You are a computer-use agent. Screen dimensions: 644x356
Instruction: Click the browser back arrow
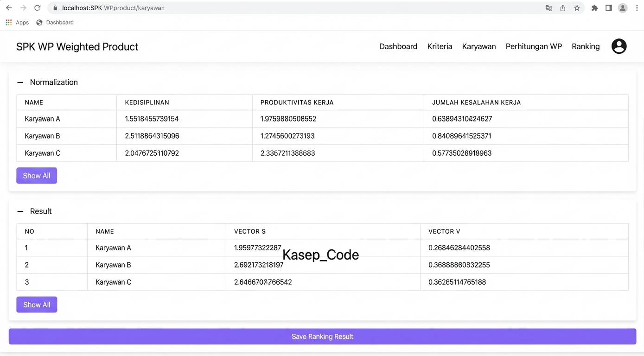coord(9,8)
